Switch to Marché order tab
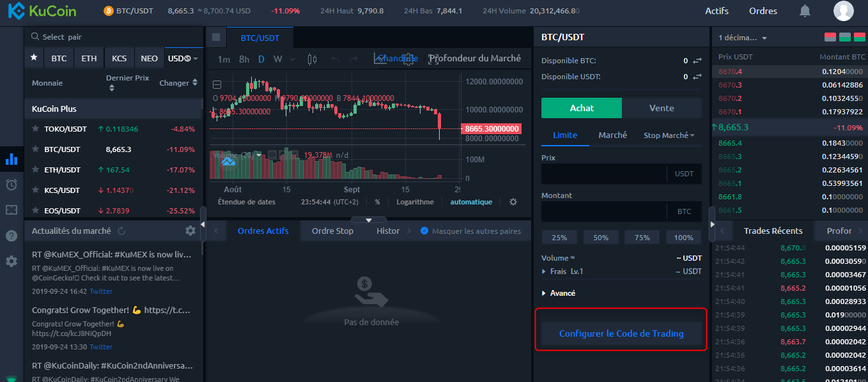This screenshot has height=382, width=868. 612,135
